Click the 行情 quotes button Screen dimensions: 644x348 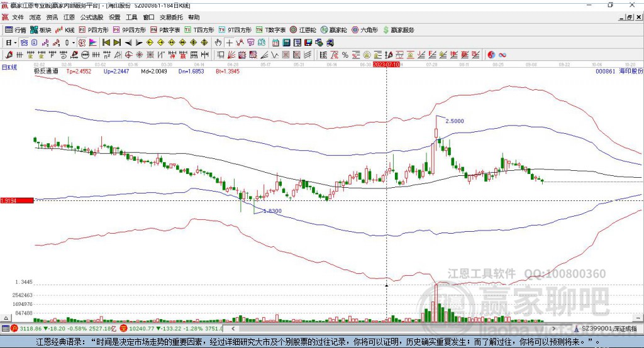(16, 30)
